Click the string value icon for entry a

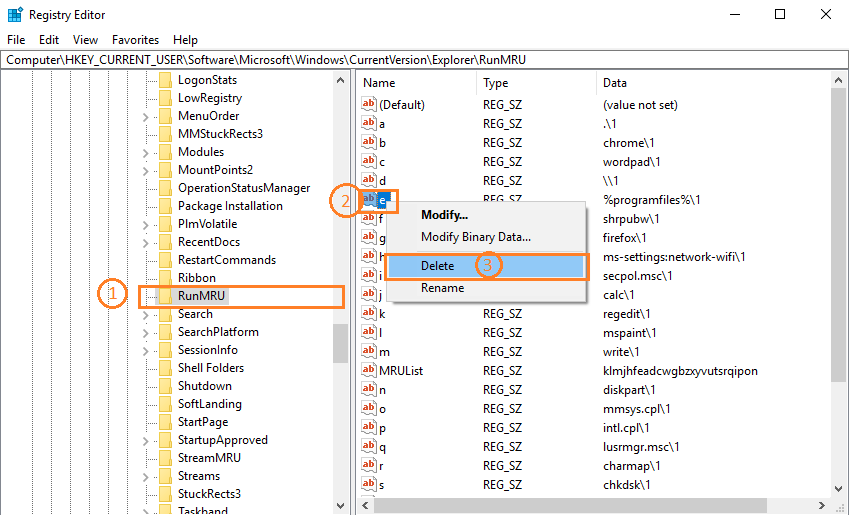369,123
